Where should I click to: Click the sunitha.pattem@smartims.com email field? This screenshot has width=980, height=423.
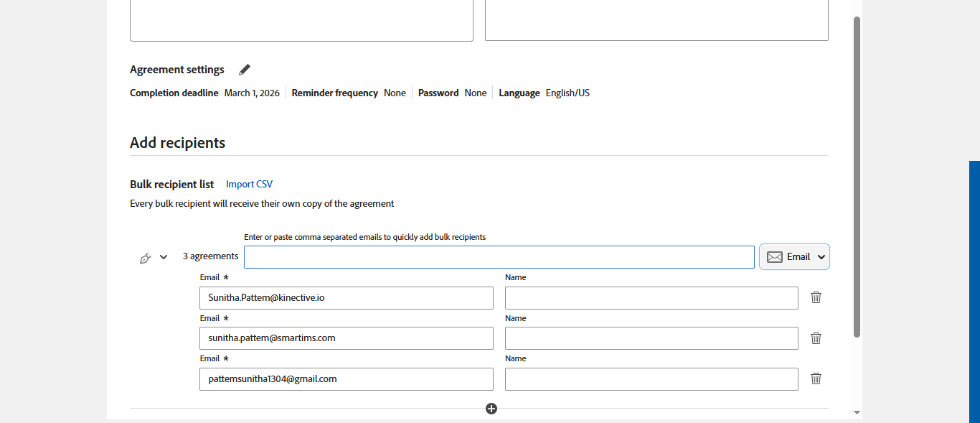[346, 338]
